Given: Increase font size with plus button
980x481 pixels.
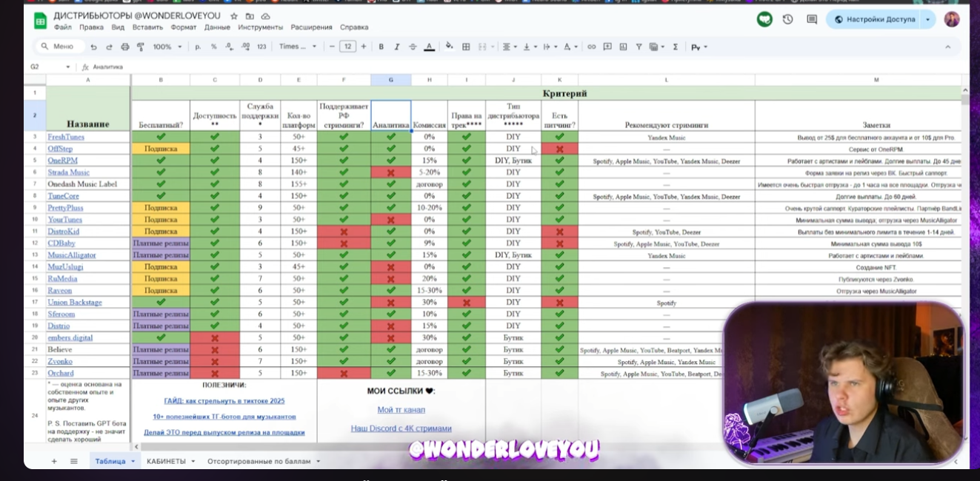Looking at the screenshot, I should (x=363, y=47).
